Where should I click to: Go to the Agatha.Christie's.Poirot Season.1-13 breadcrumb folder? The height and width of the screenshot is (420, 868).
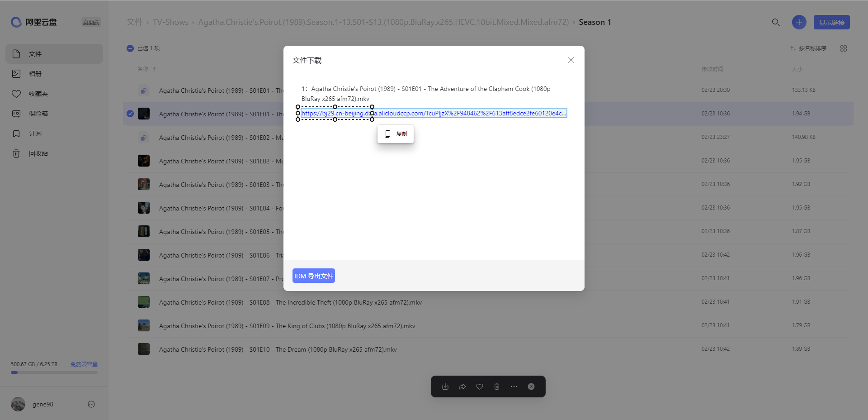tap(383, 22)
